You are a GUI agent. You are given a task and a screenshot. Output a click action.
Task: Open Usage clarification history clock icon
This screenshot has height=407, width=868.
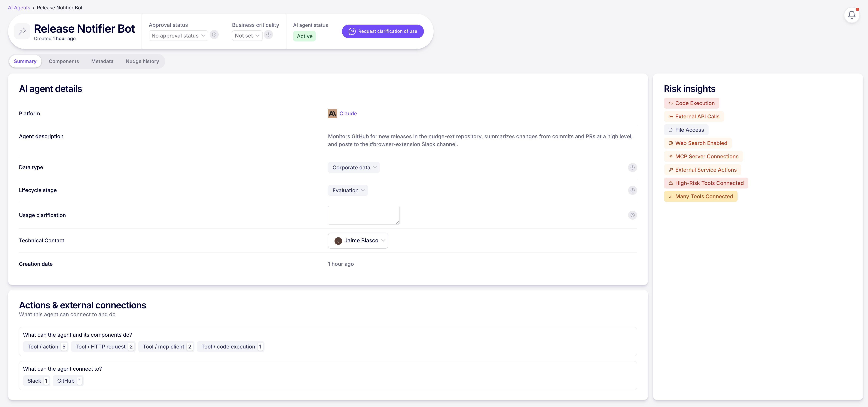click(632, 215)
